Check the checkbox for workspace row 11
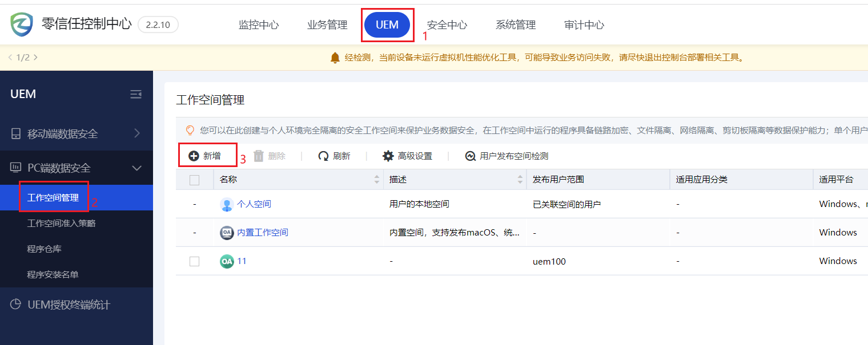Screen dimensions: 868x345 195,261
